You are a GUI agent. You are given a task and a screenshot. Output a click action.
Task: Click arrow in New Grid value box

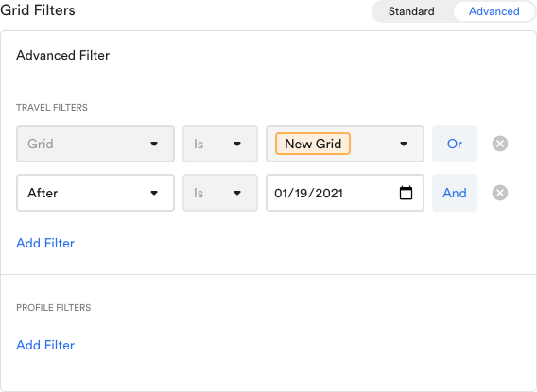point(404,144)
